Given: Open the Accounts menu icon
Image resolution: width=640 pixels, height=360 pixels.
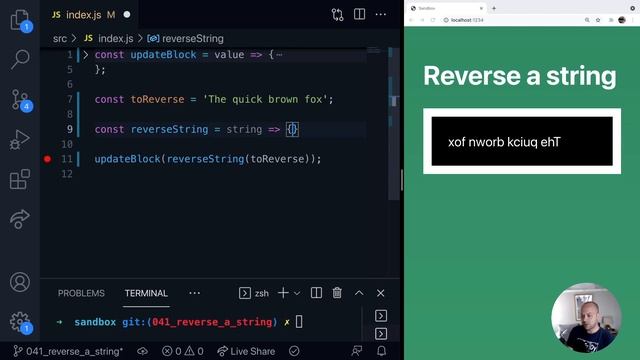Looking at the screenshot, I should coord(20,282).
